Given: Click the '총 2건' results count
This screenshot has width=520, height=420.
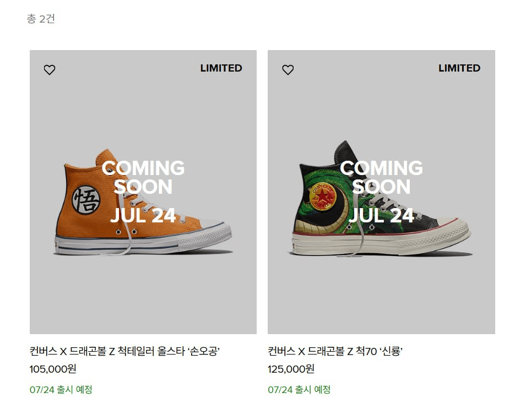Looking at the screenshot, I should [41, 19].
